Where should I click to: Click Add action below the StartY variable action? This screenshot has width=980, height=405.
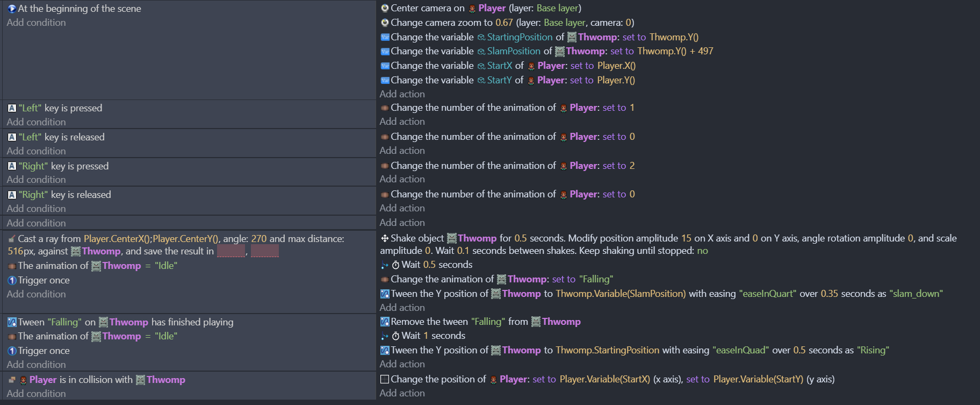pyautogui.click(x=402, y=94)
